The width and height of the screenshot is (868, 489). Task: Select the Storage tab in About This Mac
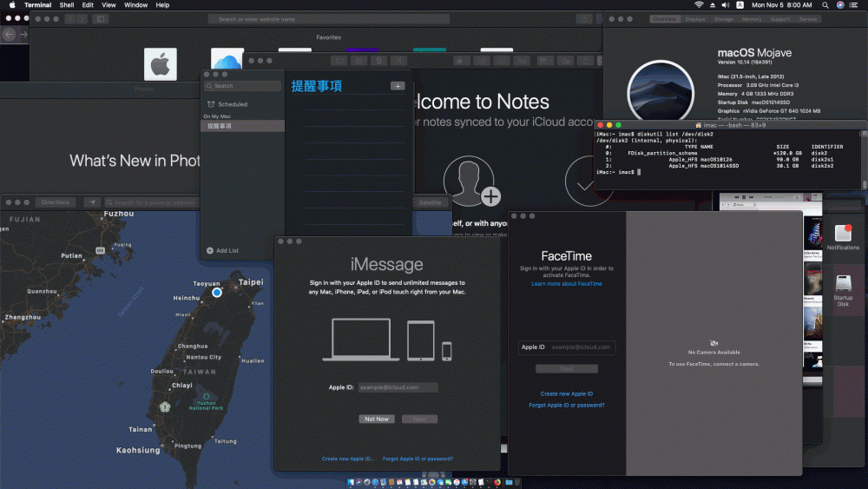724,19
